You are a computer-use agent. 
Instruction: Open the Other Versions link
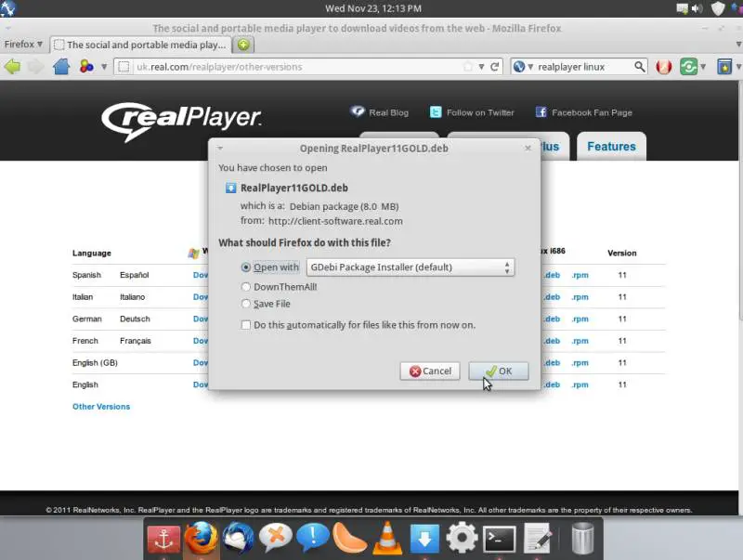(101, 407)
